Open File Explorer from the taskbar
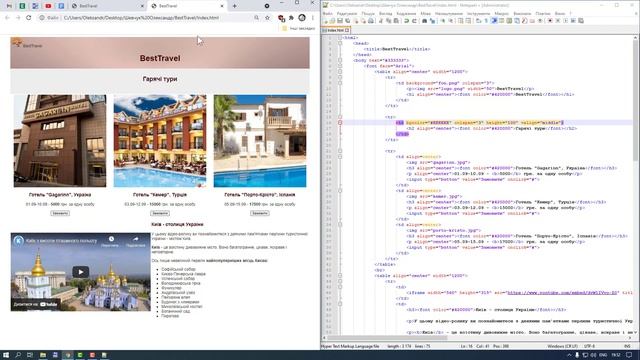The width and height of the screenshot is (640, 360). [x=42, y=355]
